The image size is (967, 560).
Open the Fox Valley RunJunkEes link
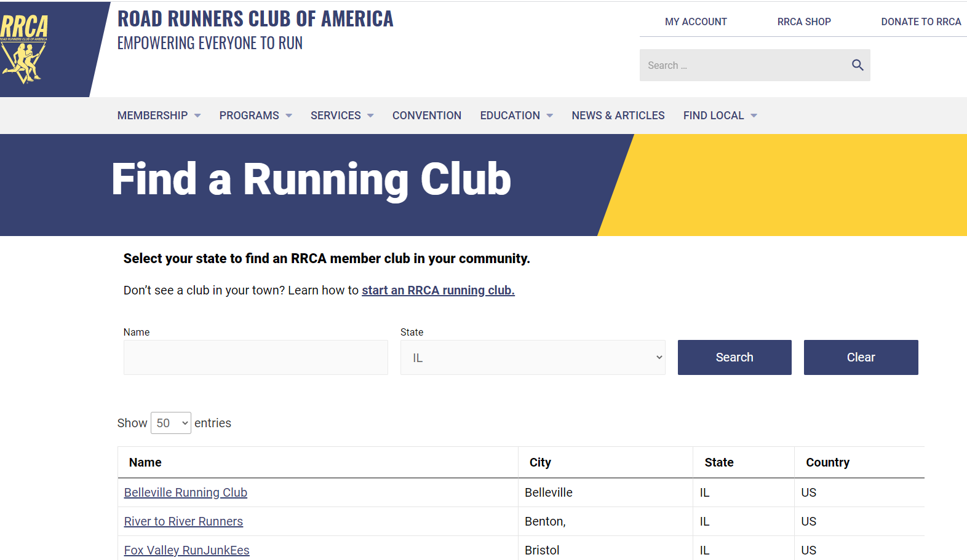[x=187, y=550]
